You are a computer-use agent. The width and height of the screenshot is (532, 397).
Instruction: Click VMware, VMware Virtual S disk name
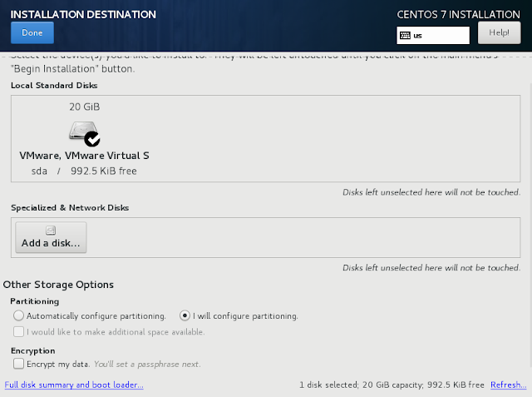pos(84,156)
